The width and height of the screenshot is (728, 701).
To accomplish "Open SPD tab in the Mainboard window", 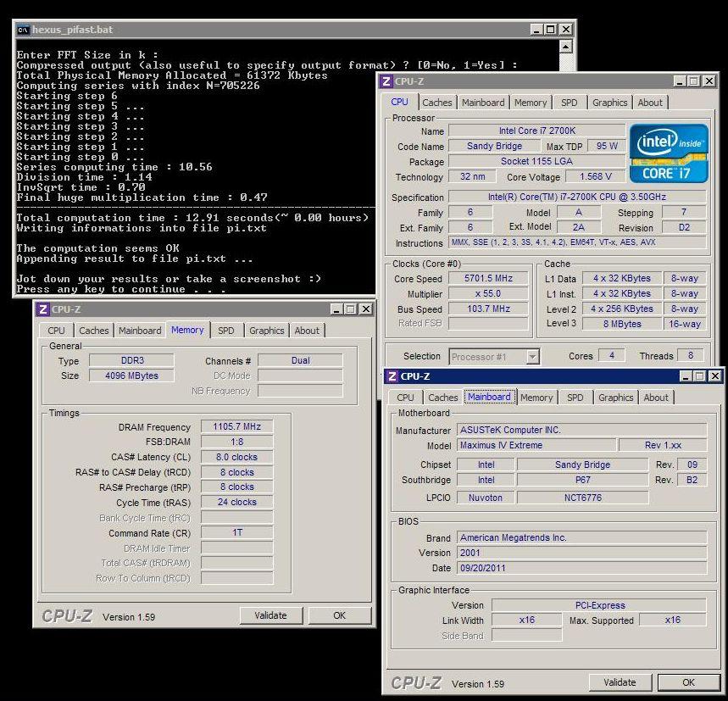I will tap(575, 398).
